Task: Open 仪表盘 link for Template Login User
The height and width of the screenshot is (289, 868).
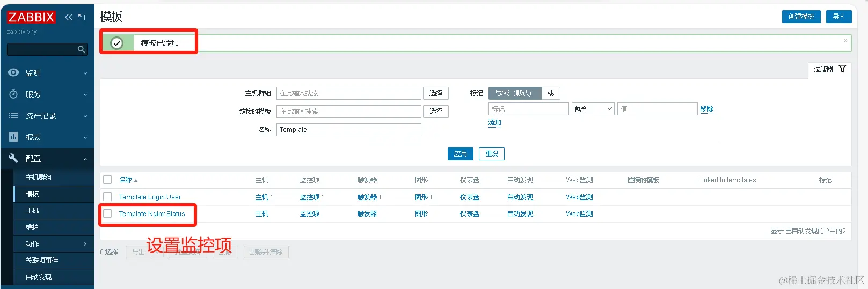Action: pos(470,197)
